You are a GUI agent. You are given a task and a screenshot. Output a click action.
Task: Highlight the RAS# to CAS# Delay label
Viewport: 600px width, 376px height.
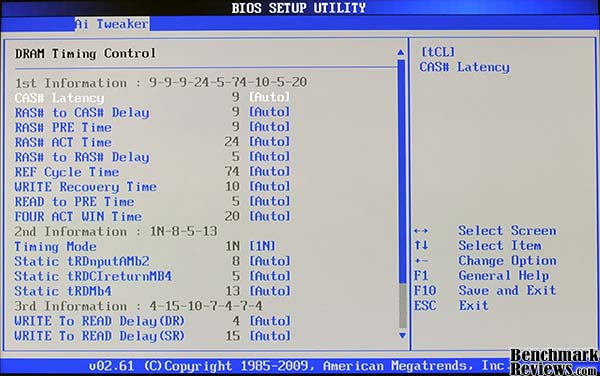pos(82,113)
